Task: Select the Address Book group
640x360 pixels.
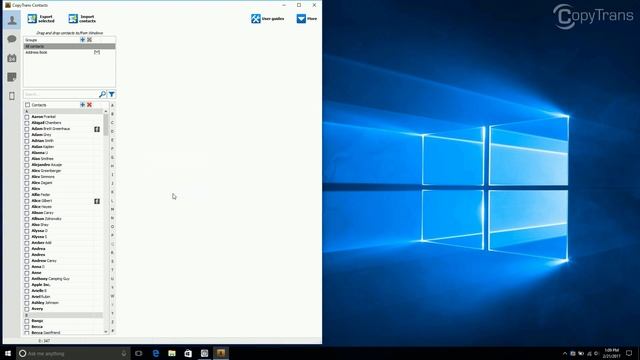Action: point(69,52)
